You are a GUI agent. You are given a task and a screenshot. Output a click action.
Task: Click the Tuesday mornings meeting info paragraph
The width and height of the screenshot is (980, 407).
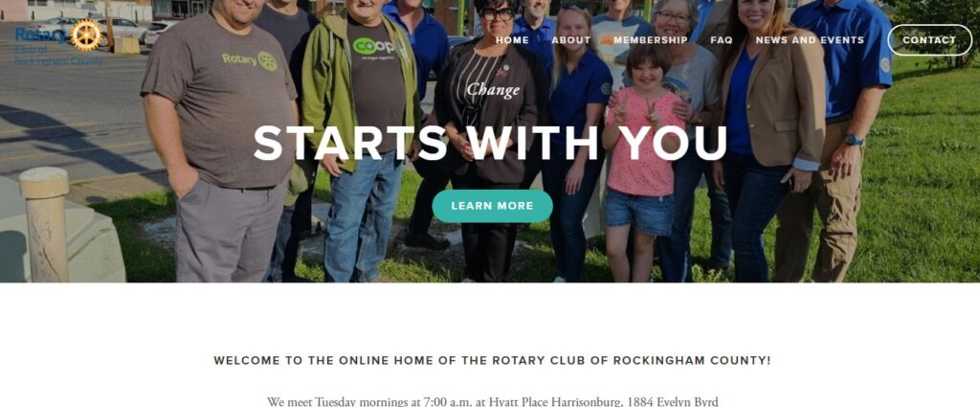[493, 401]
